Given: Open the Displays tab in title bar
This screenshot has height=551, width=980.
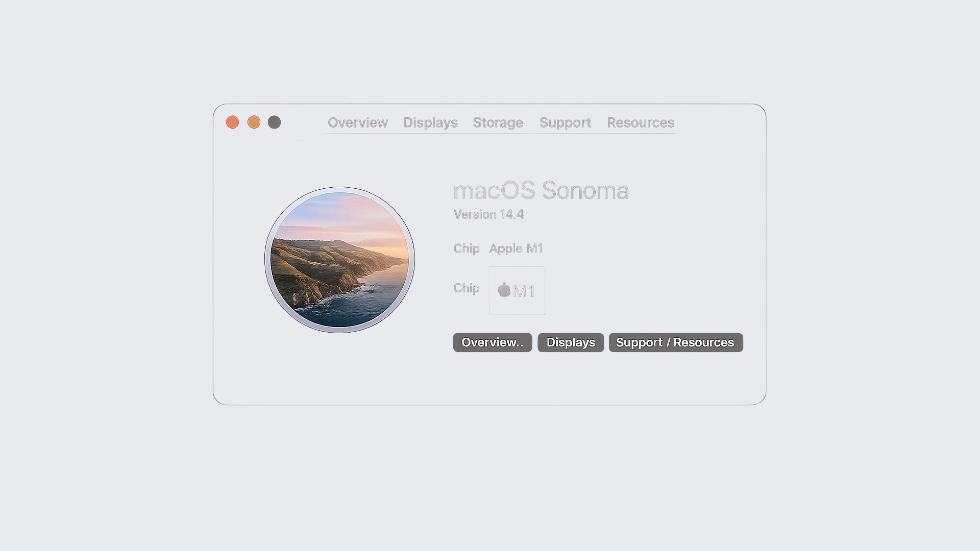Looking at the screenshot, I should [x=430, y=122].
